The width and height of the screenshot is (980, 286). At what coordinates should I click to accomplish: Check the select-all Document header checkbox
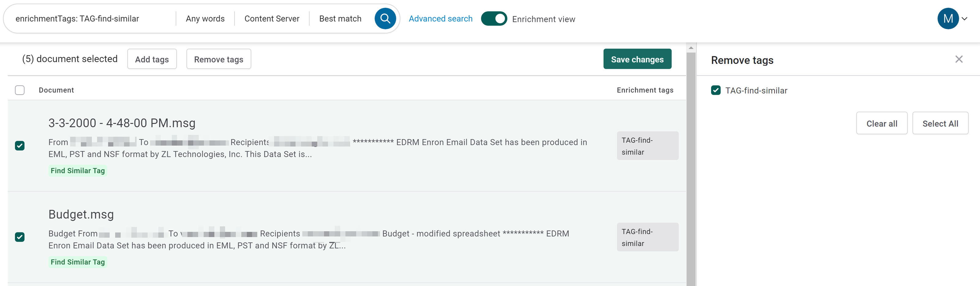20,90
